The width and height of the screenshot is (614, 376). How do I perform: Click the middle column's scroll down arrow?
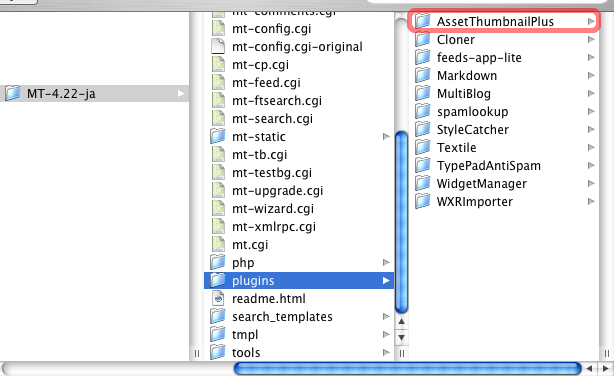point(401,337)
